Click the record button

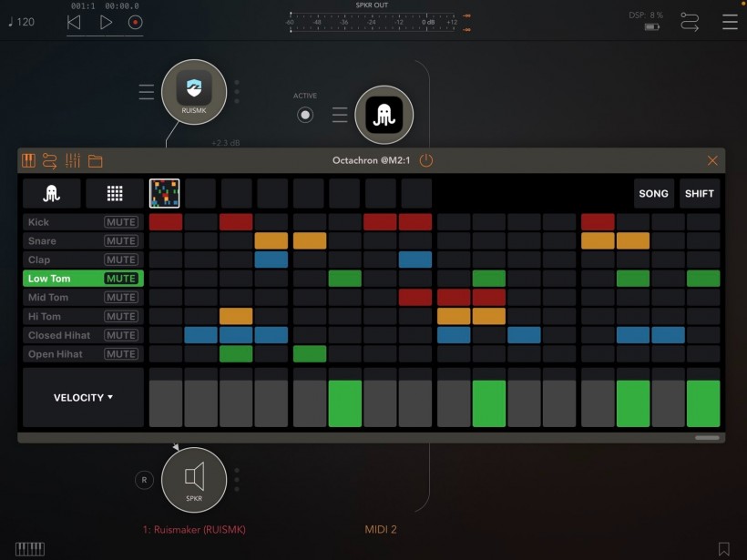[136, 23]
